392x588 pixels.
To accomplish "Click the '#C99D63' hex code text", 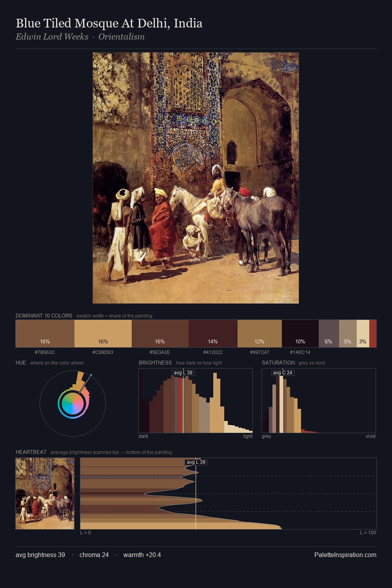I will click(103, 352).
